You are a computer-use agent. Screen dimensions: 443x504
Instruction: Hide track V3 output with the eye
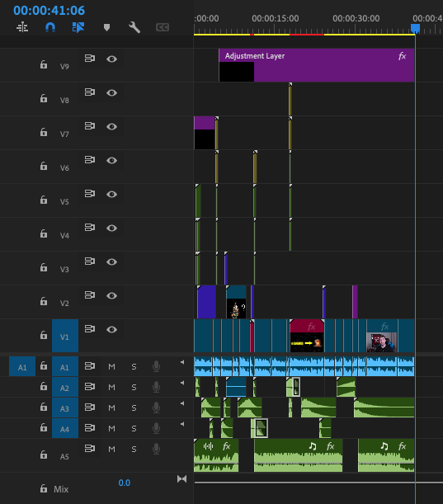tap(111, 261)
